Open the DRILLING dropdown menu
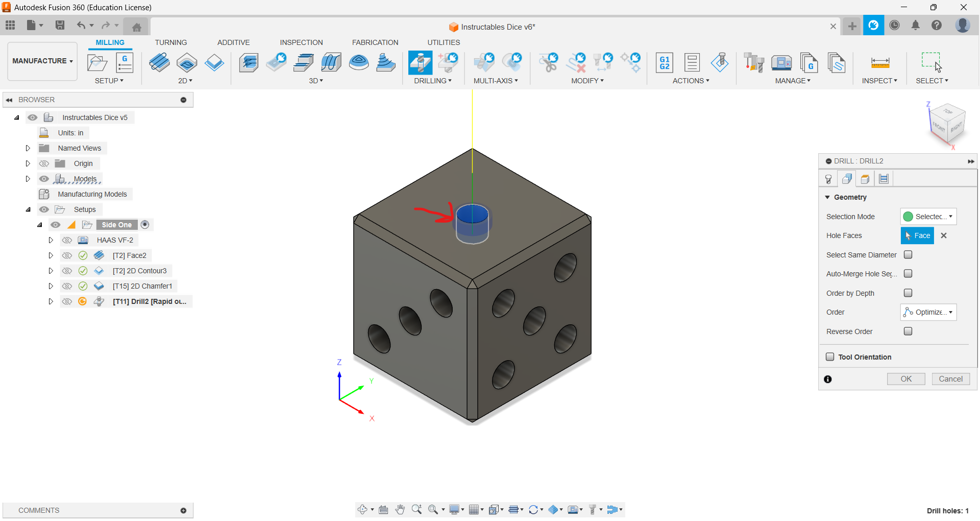This screenshot has height=521, width=980. click(433, 81)
